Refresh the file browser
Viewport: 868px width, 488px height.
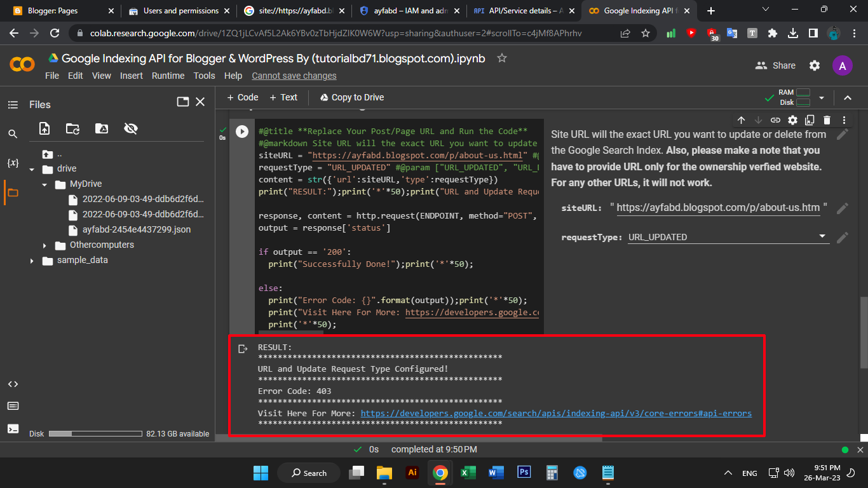pos(73,128)
